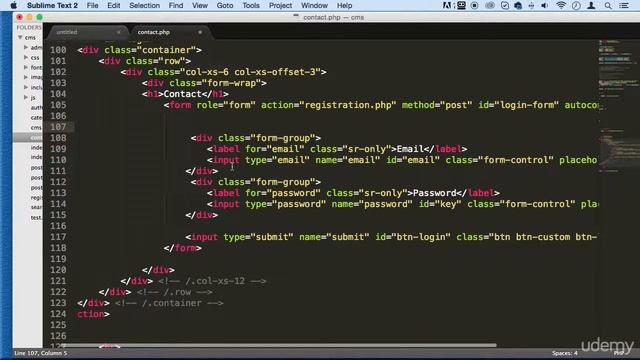Click the minimap code overview
640x360 pixels.
(x=619, y=106)
